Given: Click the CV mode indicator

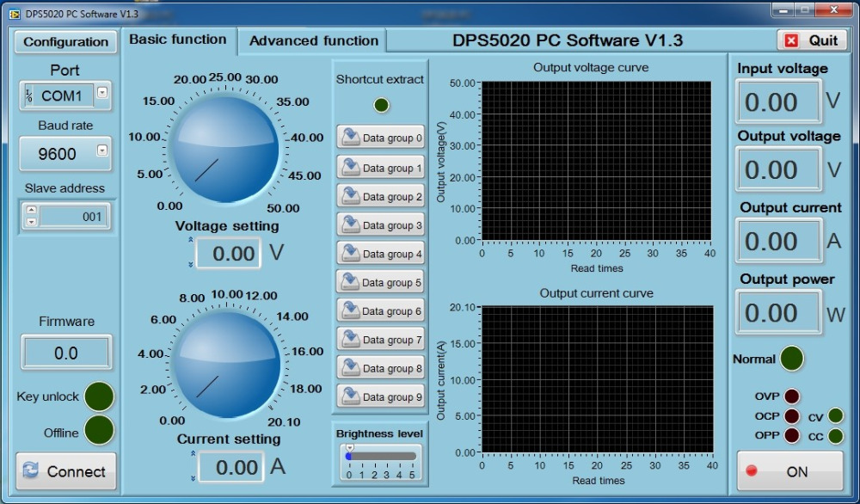Looking at the screenshot, I should click(835, 415).
